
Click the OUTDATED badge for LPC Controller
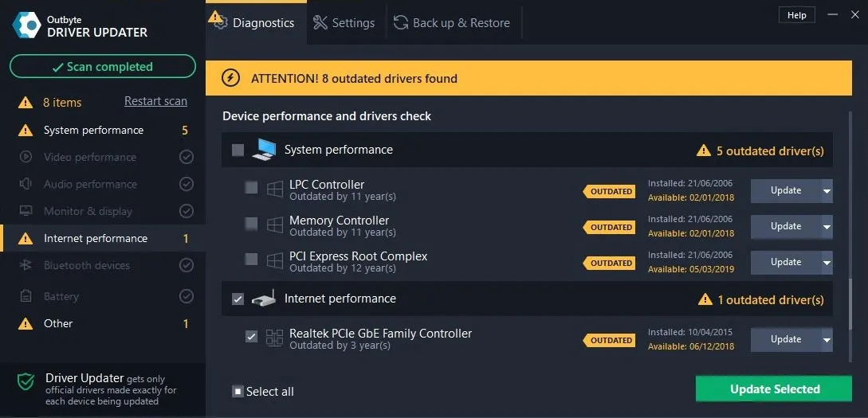(x=610, y=191)
